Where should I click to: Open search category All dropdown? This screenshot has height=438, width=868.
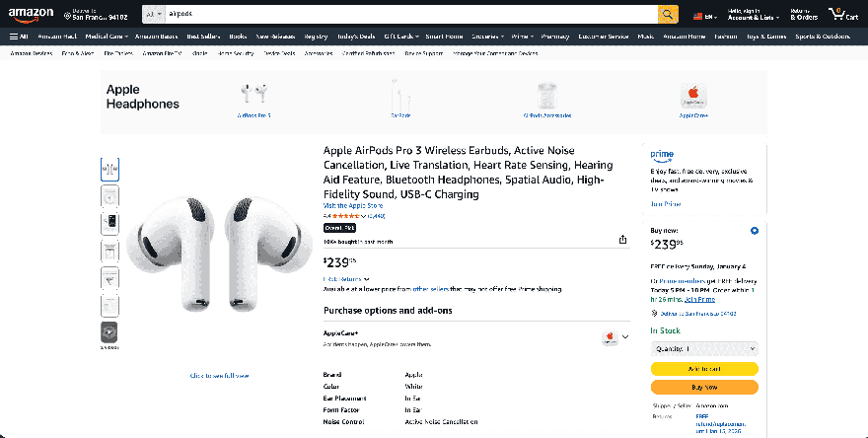[x=153, y=15]
